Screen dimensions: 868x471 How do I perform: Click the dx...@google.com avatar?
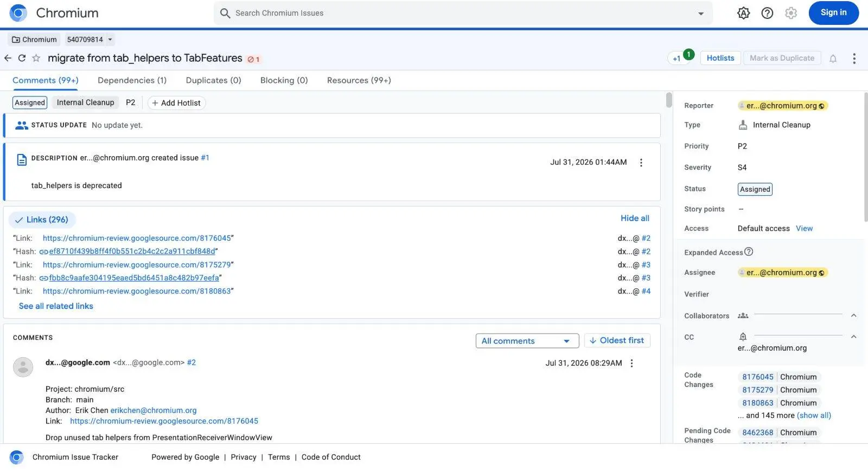coord(23,367)
